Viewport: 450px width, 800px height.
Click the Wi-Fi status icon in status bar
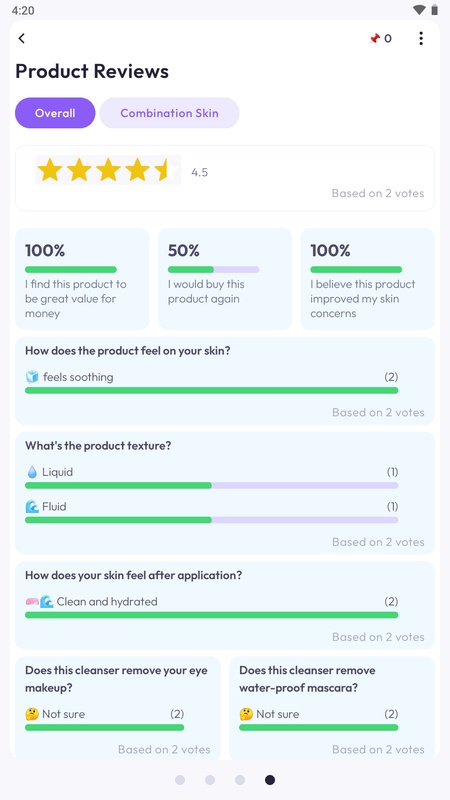click(x=419, y=10)
